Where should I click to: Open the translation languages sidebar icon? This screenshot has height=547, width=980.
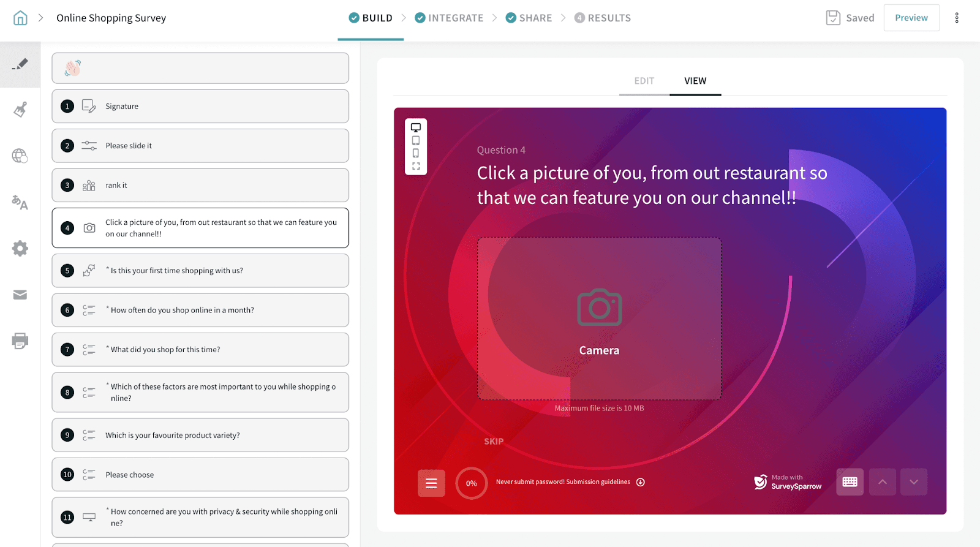[20, 202]
